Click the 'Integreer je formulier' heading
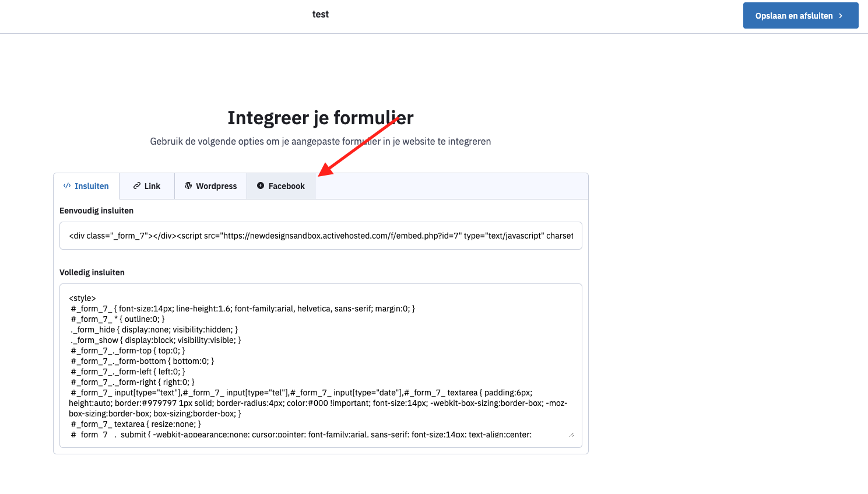Viewport: 868px width, 494px height. point(321,118)
